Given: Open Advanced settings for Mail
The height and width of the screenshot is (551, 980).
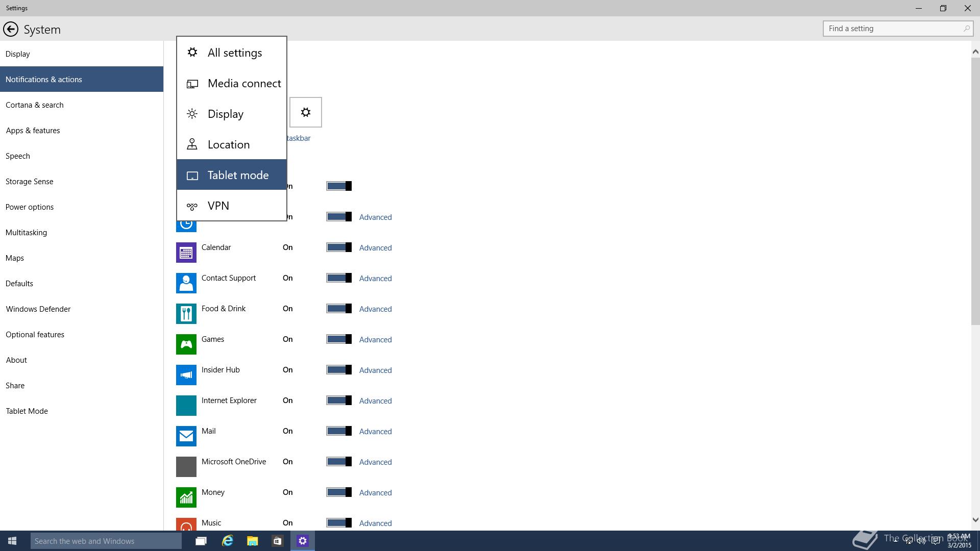Looking at the screenshot, I should (x=375, y=432).
